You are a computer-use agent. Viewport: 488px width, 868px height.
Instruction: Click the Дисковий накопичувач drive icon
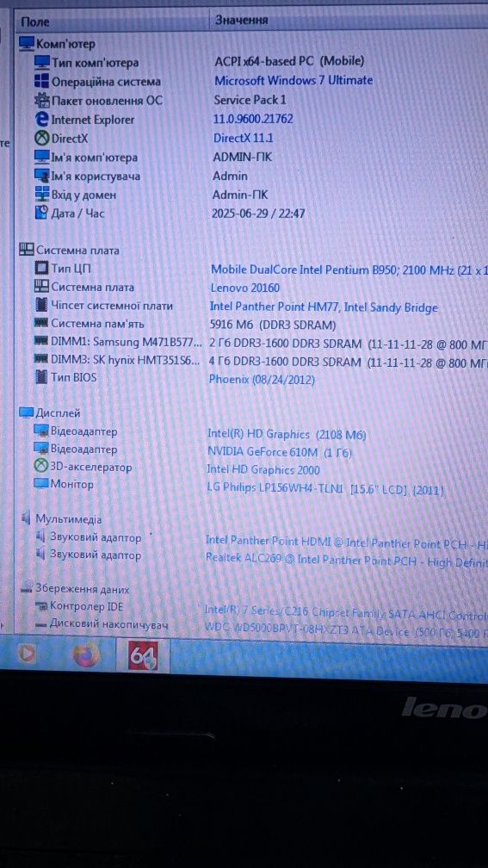click(41, 624)
